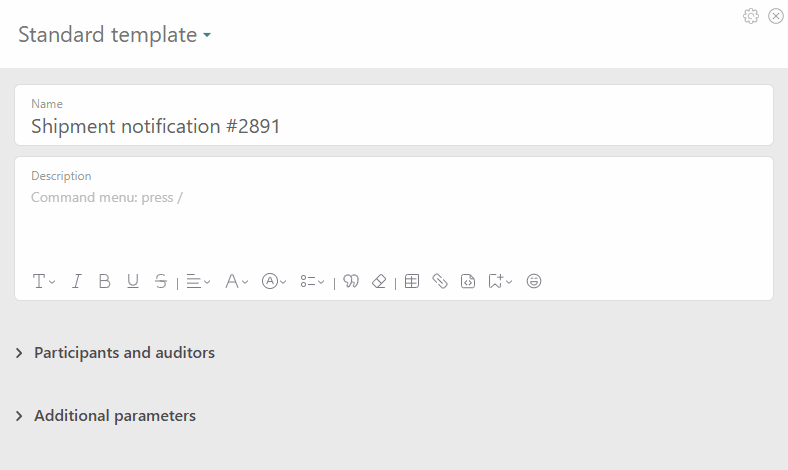This screenshot has width=788, height=470.
Task: Toggle italic formatting
Action: 77,282
